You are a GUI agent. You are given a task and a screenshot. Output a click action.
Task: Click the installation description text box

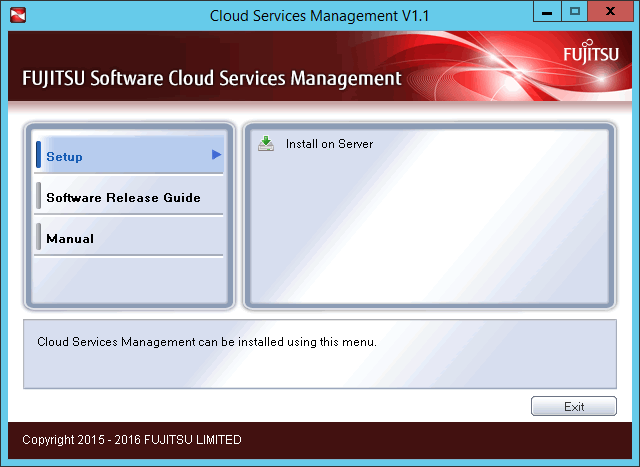[x=320, y=354]
